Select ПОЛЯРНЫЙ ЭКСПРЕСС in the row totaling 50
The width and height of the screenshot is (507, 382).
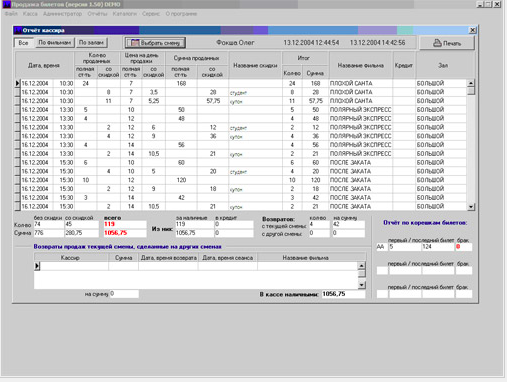[361, 110]
